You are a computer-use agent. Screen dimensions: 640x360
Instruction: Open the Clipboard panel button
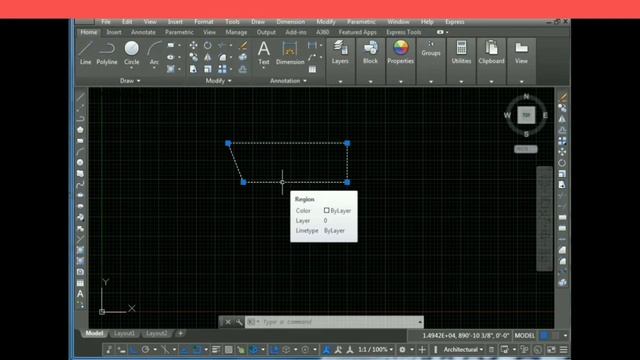491,52
